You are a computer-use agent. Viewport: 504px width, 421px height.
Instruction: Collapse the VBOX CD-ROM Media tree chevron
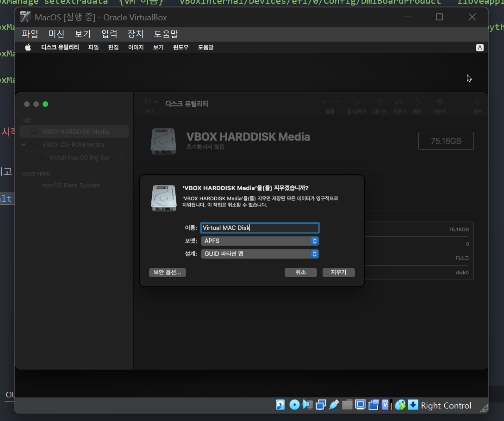tap(24, 145)
